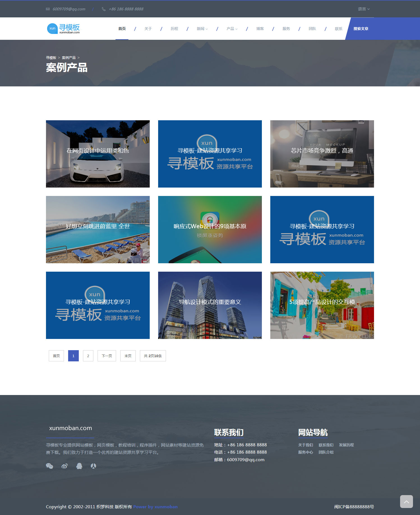420x515 pixels.
Task: Open the Weibo social icon
Action: (x=64, y=466)
